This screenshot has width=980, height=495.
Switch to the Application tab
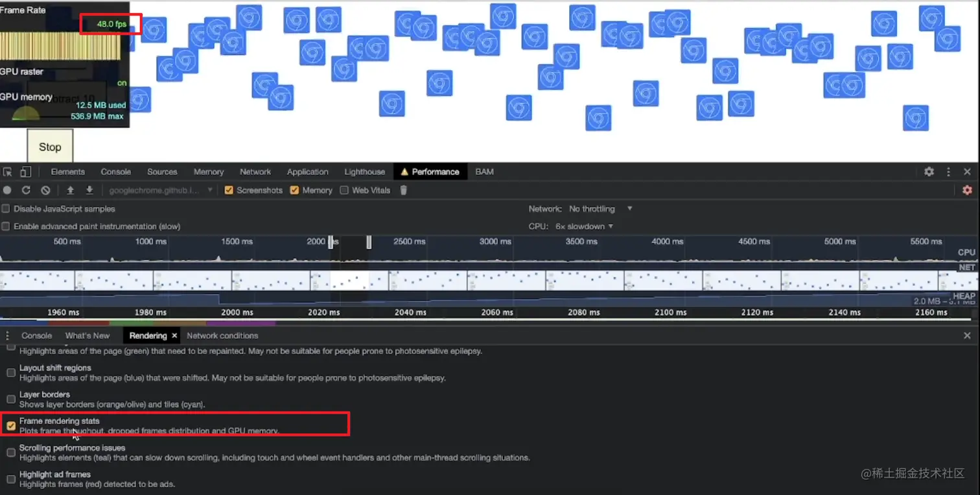(x=308, y=172)
